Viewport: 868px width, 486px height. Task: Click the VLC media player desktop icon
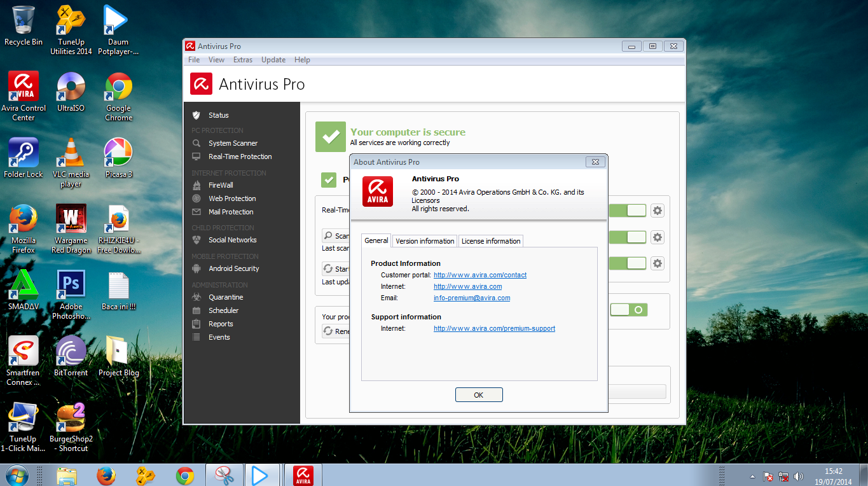pyautogui.click(x=71, y=163)
